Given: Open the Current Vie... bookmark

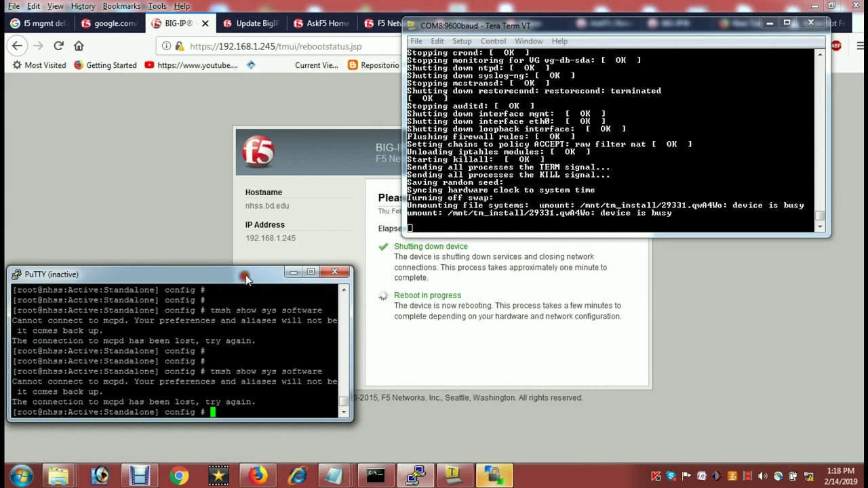Looking at the screenshot, I should tap(316, 65).
